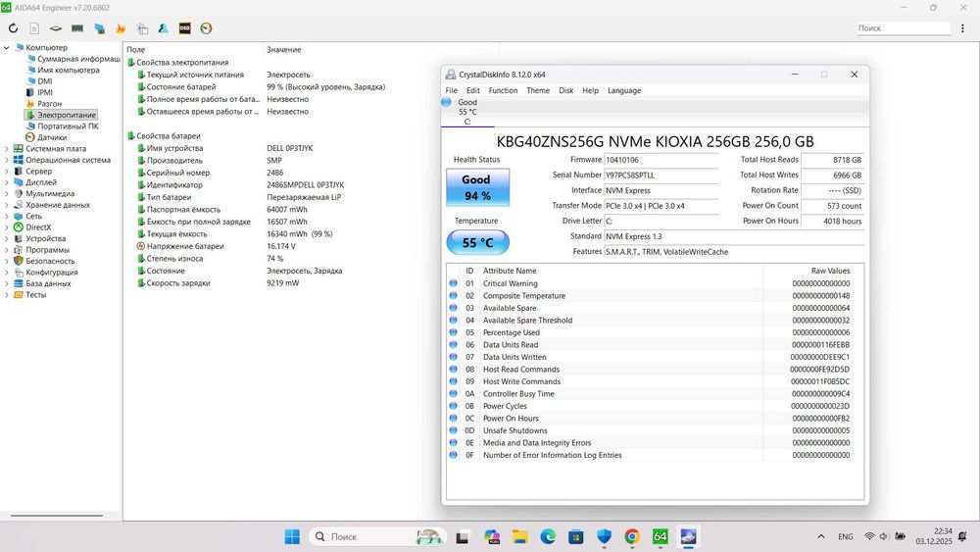Open Microsoft Edge from taskbar
This screenshot has width=980, height=552.
click(548, 536)
